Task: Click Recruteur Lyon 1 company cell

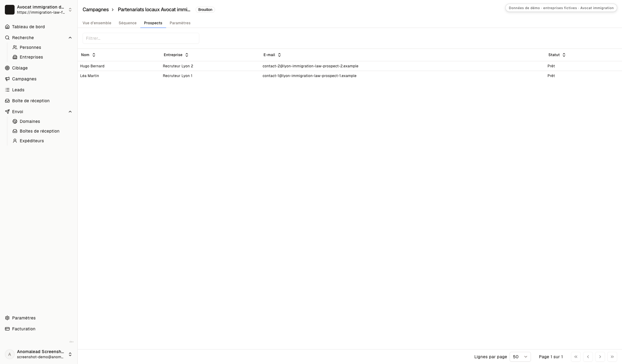Action: pyautogui.click(x=178, y=76)
